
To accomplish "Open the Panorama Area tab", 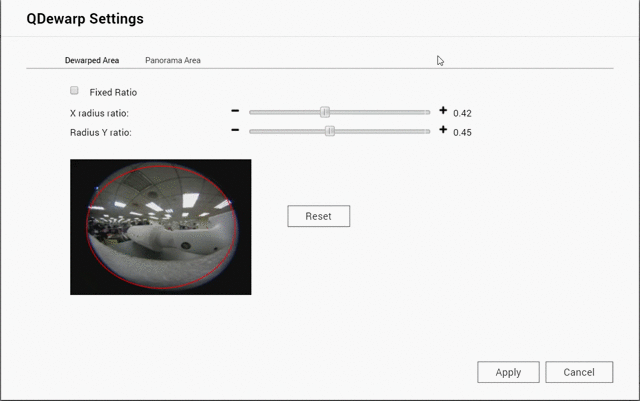I will [173, 60].
